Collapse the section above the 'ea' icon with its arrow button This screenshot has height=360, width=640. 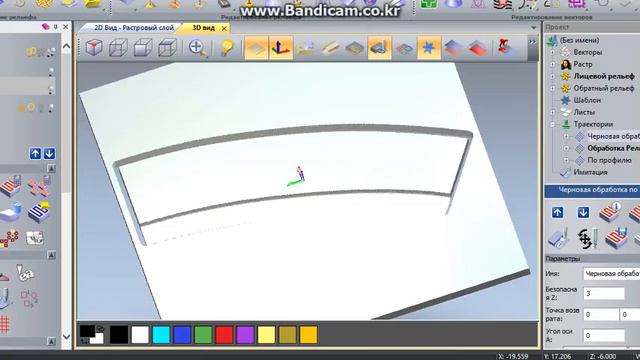click(51, 255)
